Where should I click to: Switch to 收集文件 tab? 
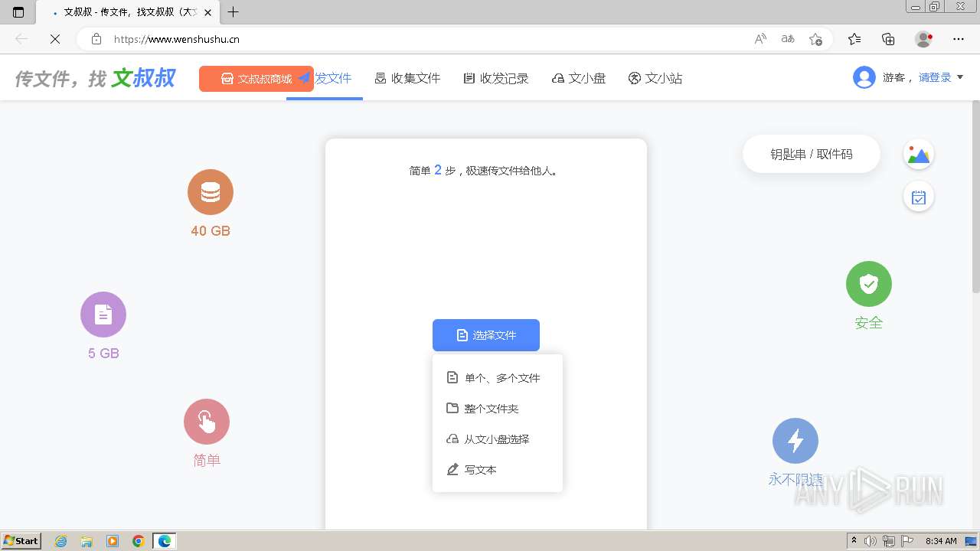[x=407, y=78]
